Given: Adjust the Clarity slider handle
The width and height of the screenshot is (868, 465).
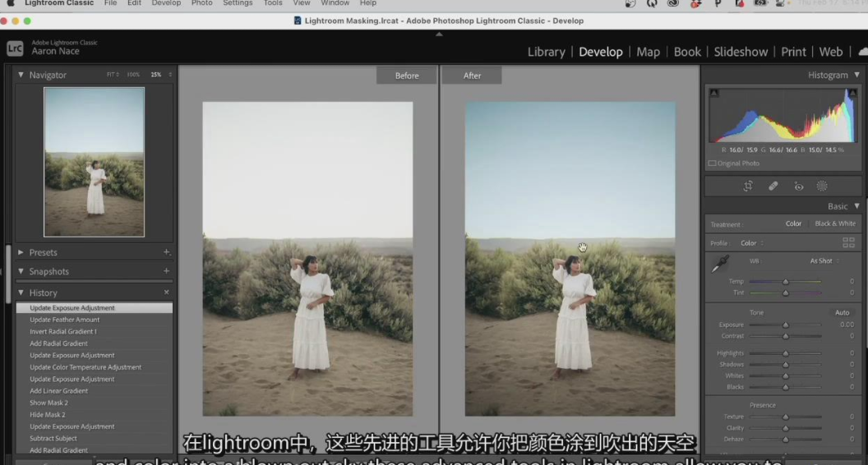Looking at the screenshot, I should [785, 429].
